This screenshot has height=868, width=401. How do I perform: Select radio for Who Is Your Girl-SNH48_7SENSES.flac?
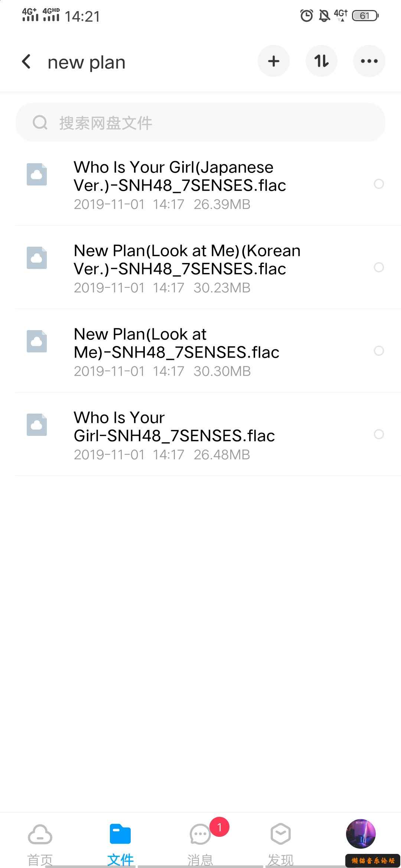(x=379, y=434)
